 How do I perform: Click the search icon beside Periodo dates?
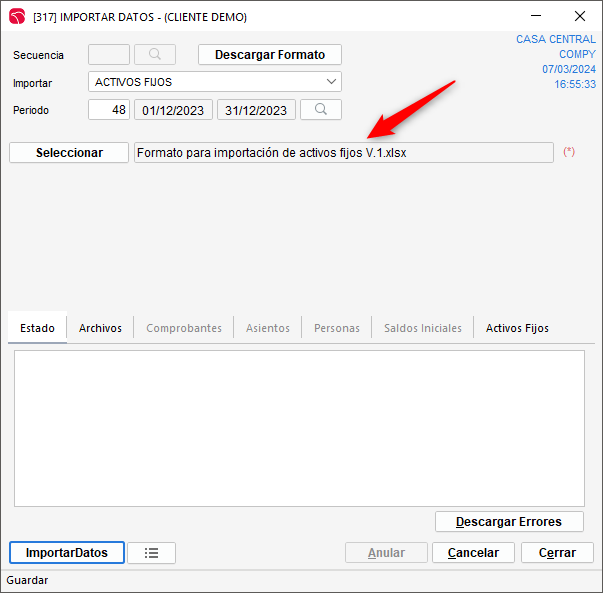(x=321, y=110)
